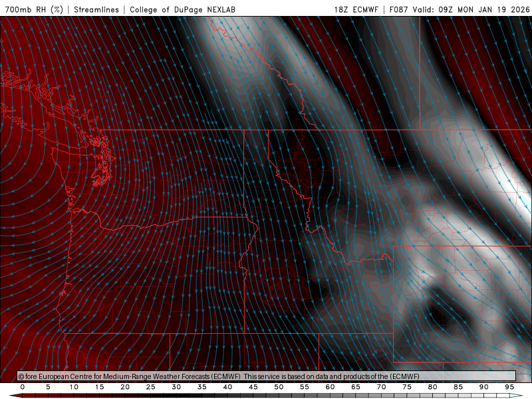
Task: Click the "5" colorbar scale label
Action: [48, 387]
